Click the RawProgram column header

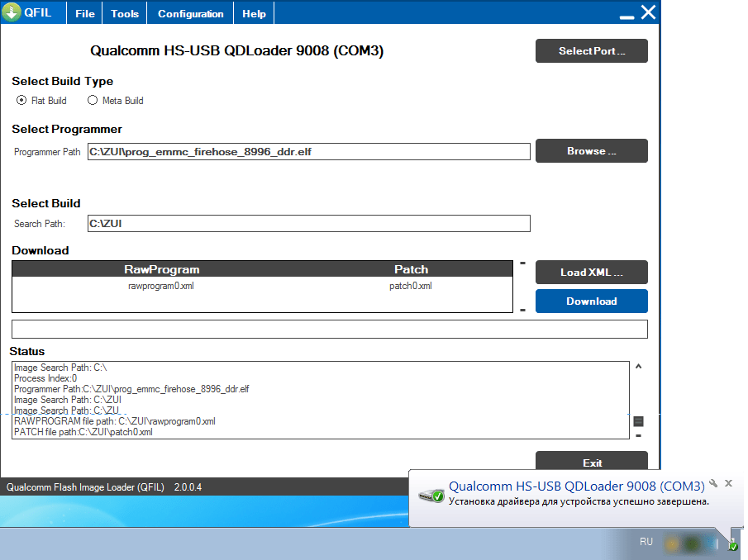pyautogui.click(x=162, y=269)
